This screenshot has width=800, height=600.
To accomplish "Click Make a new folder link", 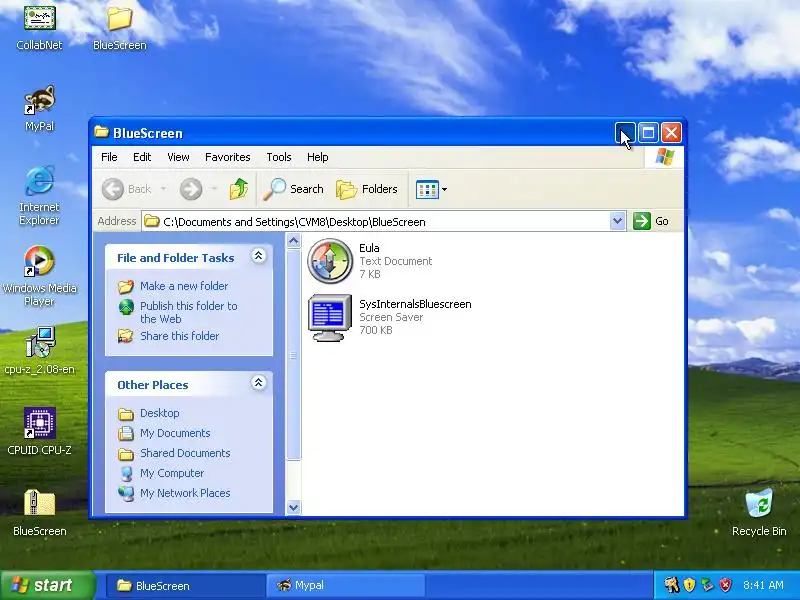I will coord(184,286).
